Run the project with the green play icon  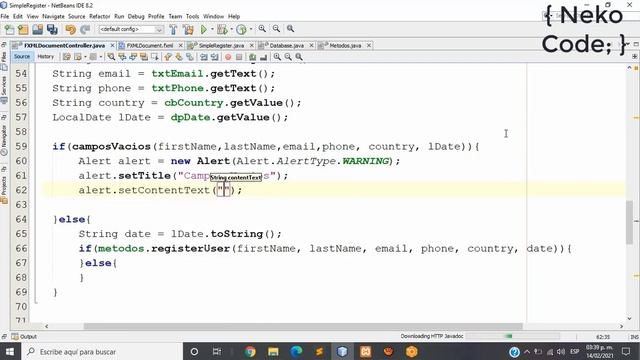pyautogui.click(x=204, y=29)
